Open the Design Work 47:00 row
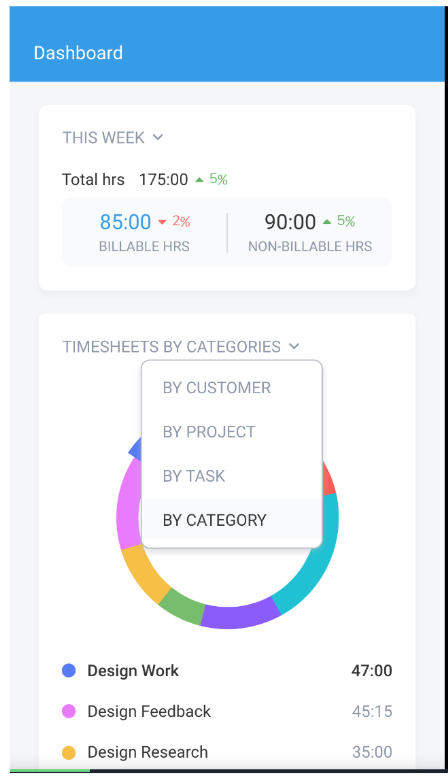Viewport: 448px width, 776px height. [227, 671]
